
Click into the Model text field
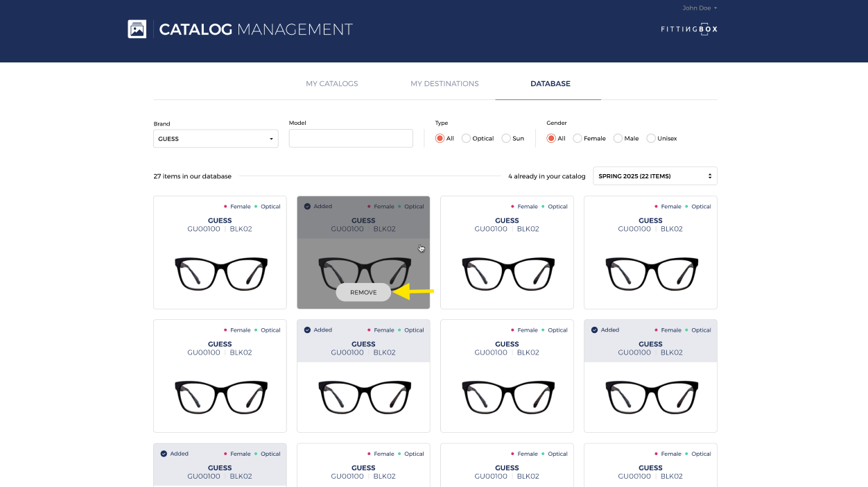[351, 138]
